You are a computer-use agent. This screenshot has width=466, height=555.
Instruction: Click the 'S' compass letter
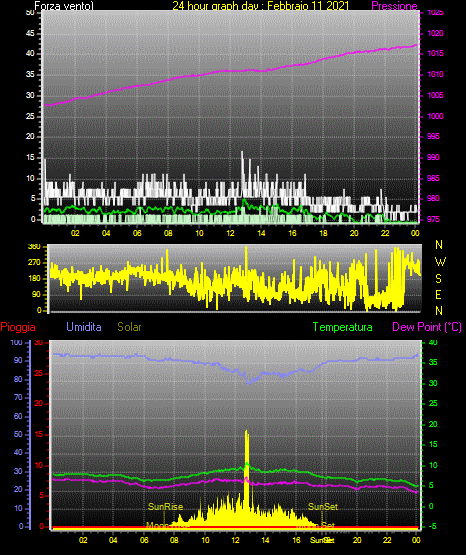click(x=438, y=279)
